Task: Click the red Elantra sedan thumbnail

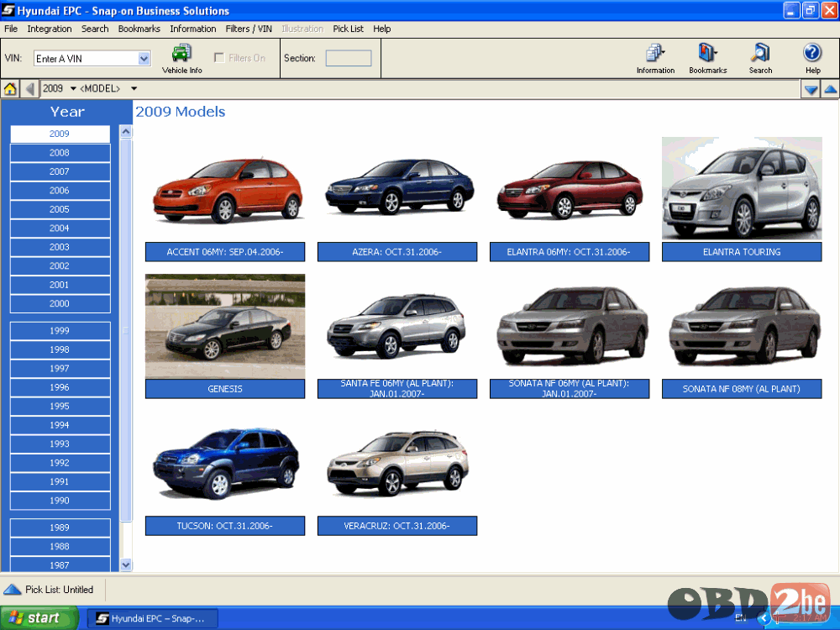Action: click(570, 191)
